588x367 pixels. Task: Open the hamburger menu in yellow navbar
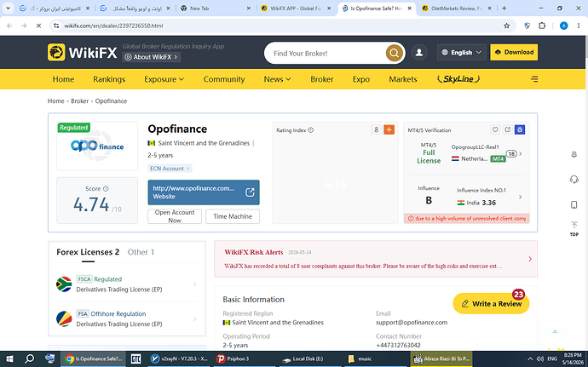pos(534,78)
